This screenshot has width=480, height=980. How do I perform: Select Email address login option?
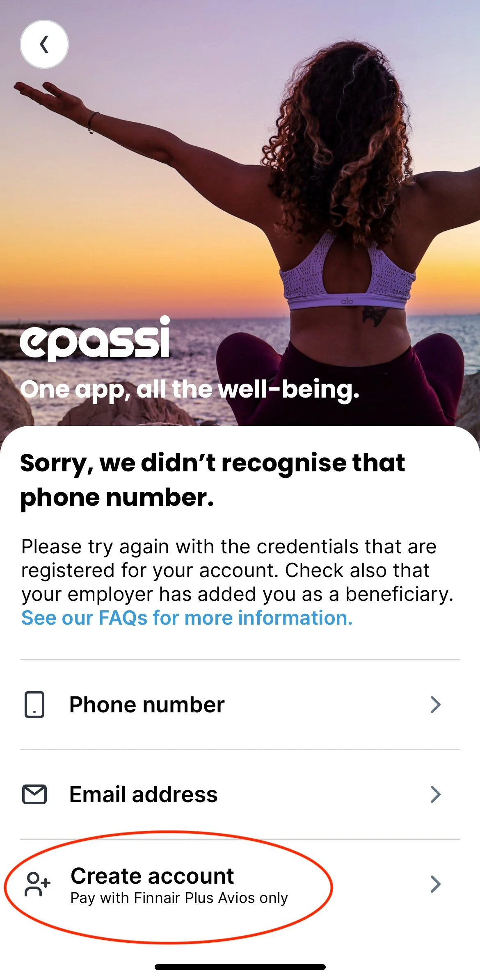coord(240,794)
